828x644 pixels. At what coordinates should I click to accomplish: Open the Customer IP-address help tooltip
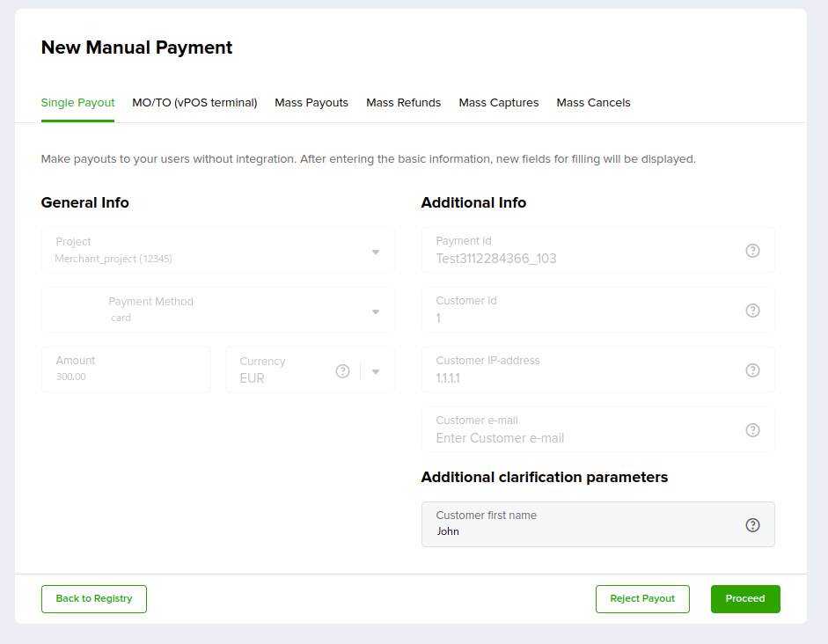tap(752, 370)
